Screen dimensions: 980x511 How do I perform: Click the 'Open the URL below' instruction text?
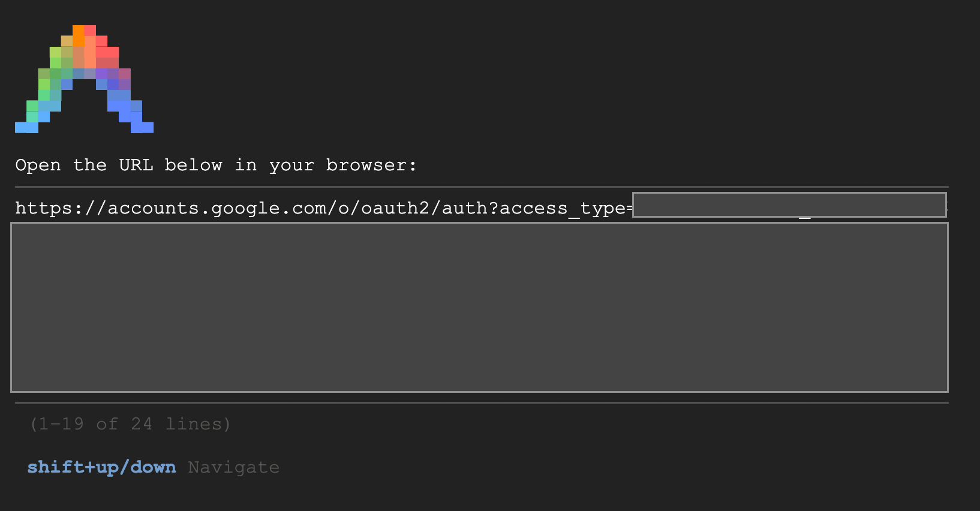(216, 165)
